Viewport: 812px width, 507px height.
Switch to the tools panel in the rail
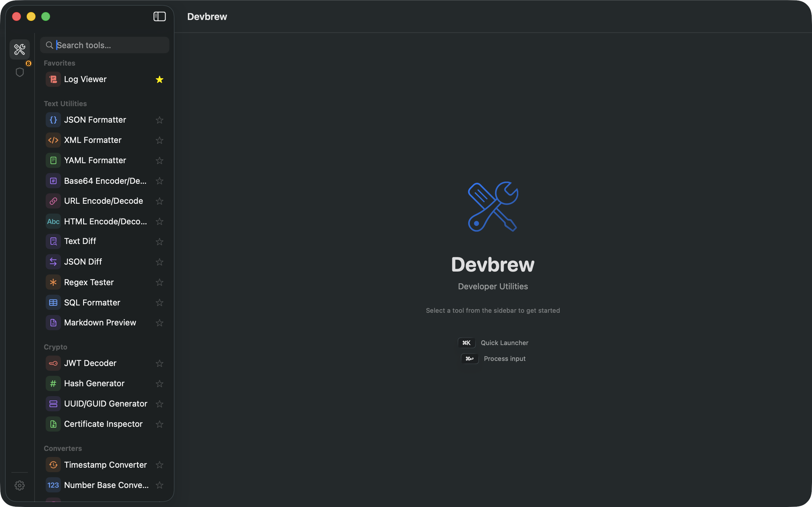click(x=19, y=49)
